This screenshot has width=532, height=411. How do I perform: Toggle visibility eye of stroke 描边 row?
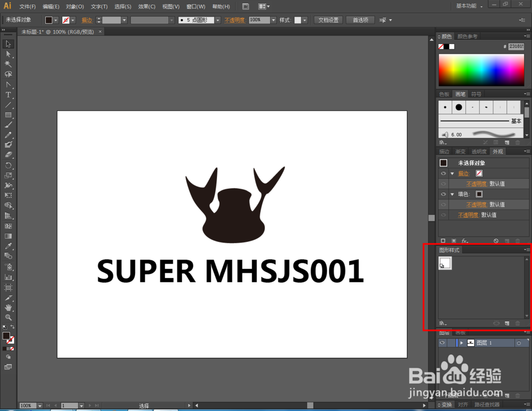[443, 173]
